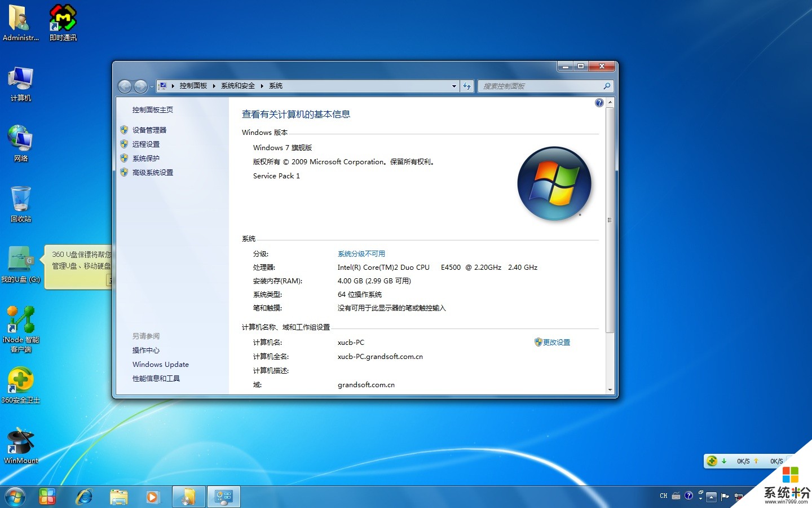Image resolution: width=812 pixels, height=508 pixels.
Task: Click the refresh button beside address bar
Action: 467,86
